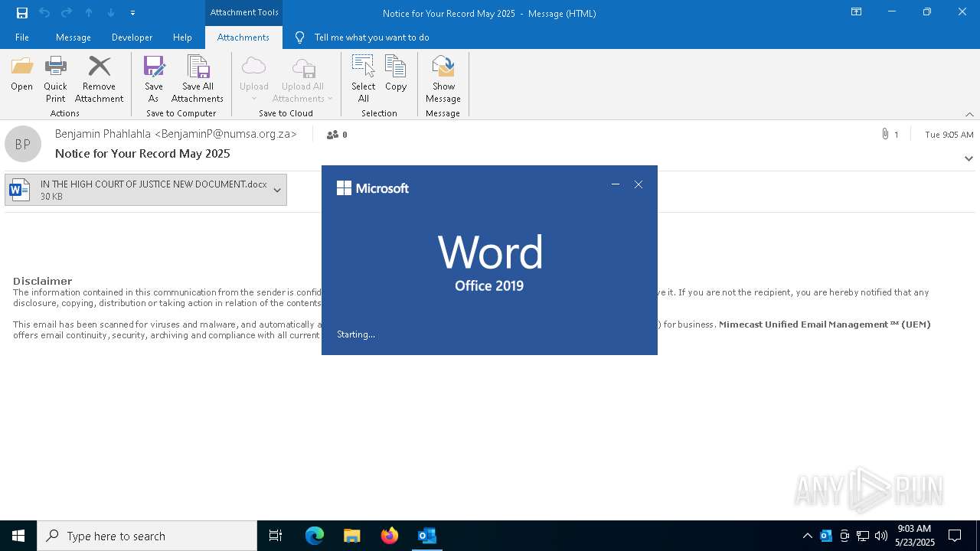Click the recipients people icon
Screen dimensions: 980x551
click(332, 135)
